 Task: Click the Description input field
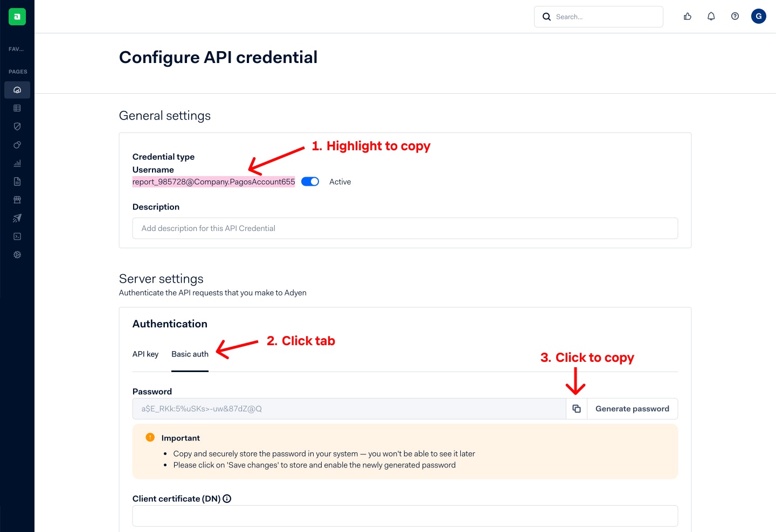click(405, 228)
